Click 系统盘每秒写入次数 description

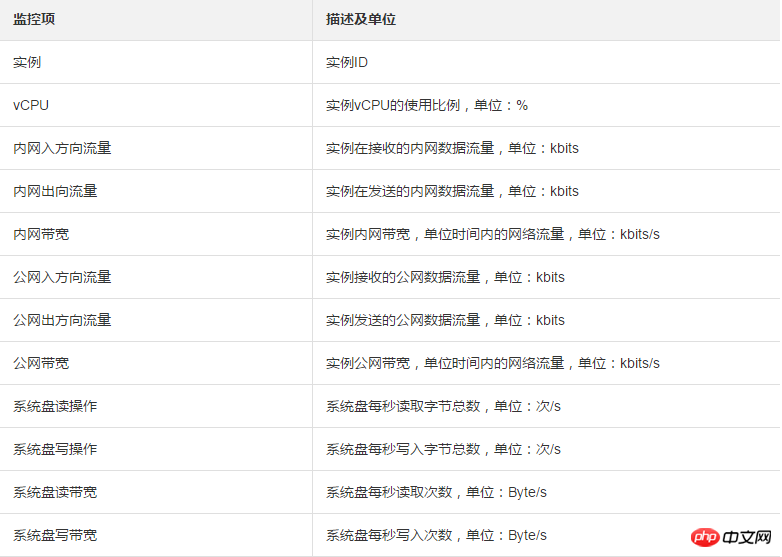click(x=436, y=535)
